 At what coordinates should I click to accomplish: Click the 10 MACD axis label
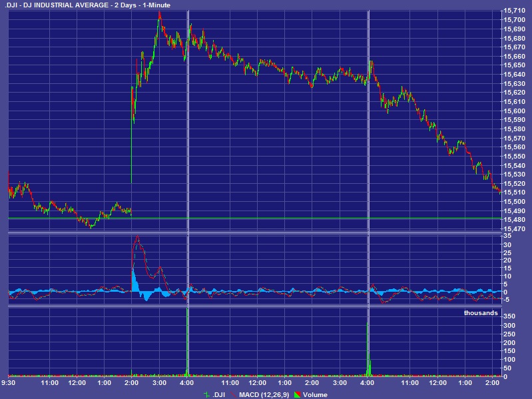pyautogui.click(x=507, y=276)
